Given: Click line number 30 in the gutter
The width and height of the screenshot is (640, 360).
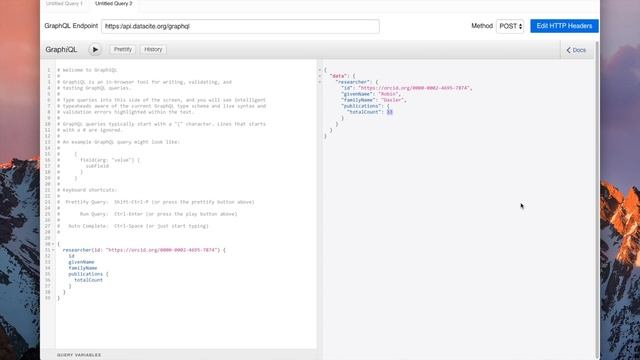Looking at the screenshot, I should pyautogui.click(x=47, y=244).
